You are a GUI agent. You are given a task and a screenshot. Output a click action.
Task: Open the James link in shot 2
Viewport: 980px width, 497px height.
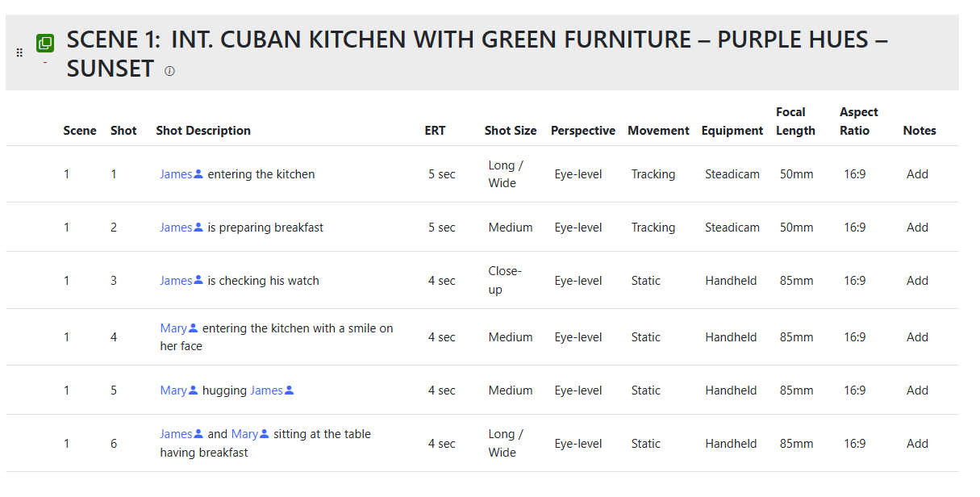click(176, 228)
